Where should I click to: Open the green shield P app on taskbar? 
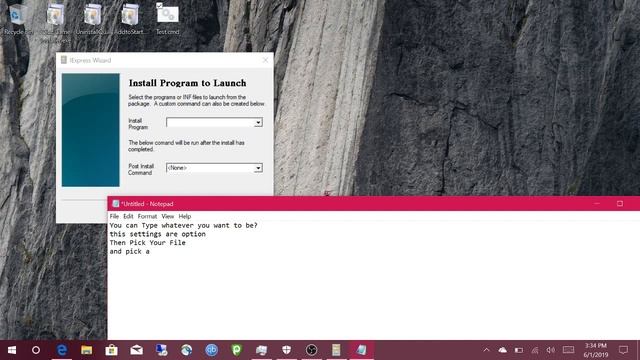point(236,350)
